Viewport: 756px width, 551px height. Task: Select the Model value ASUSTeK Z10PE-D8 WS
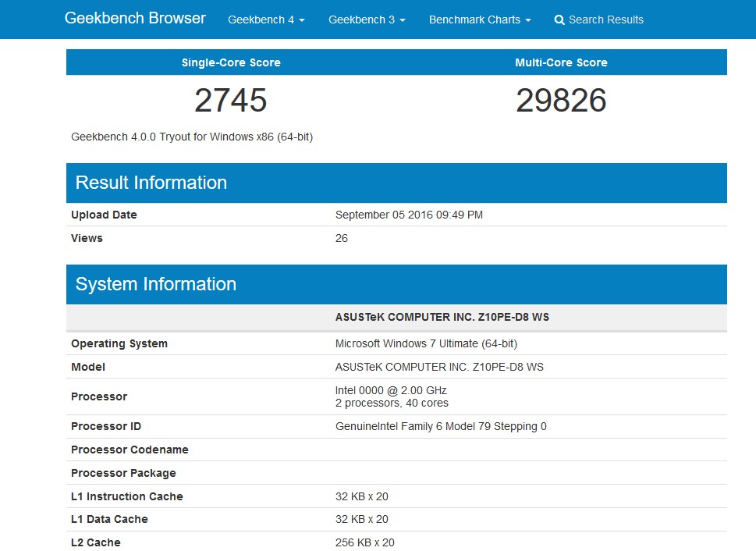pos(439,367)
